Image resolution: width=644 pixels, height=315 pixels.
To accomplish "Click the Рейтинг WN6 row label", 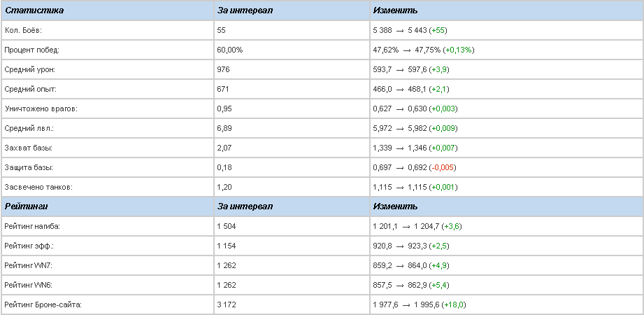I will click(x=29, y=285).
